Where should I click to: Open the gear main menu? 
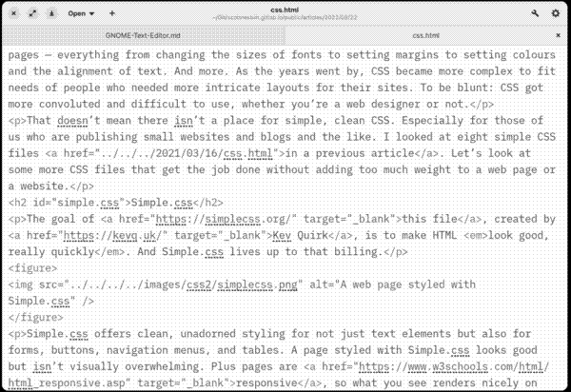click(556, 13)
